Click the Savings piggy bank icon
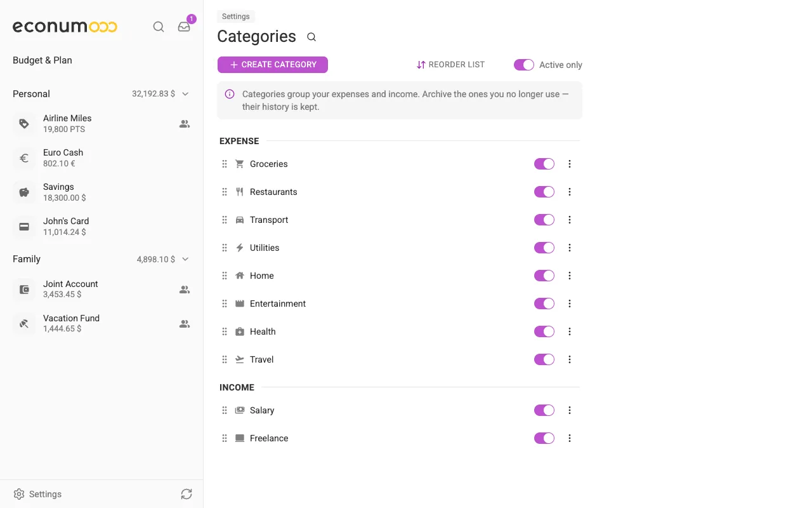Screen dimensions: 812x508 24,192
